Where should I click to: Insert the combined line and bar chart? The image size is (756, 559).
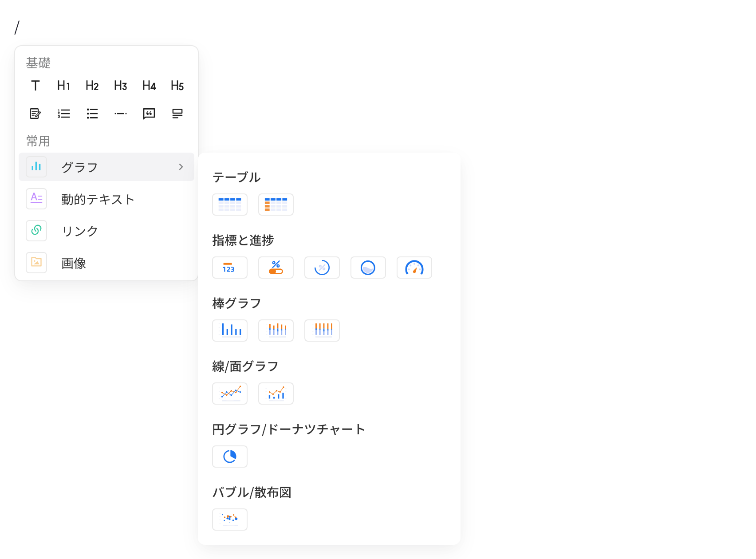tap(276, 394)
